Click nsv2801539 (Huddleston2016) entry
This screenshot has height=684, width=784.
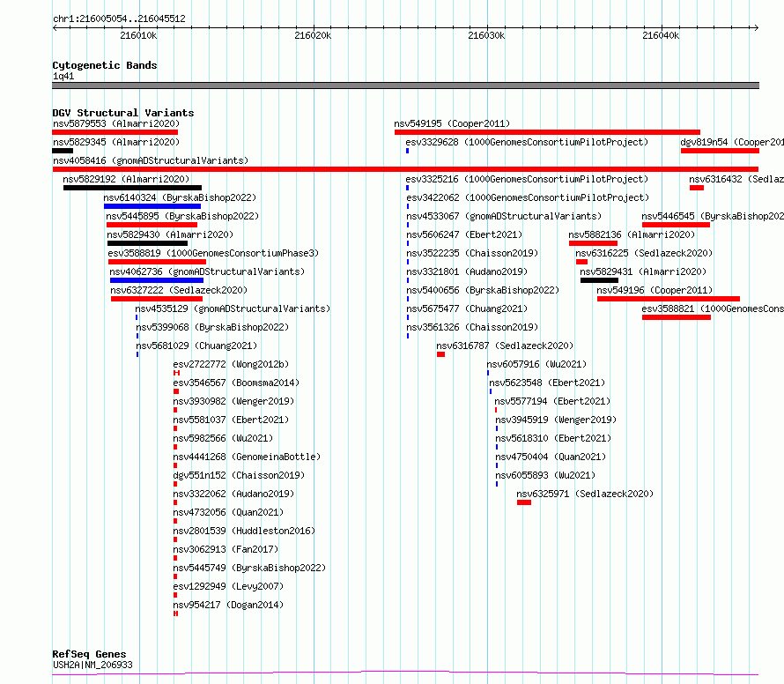click(x=244, y=531)
